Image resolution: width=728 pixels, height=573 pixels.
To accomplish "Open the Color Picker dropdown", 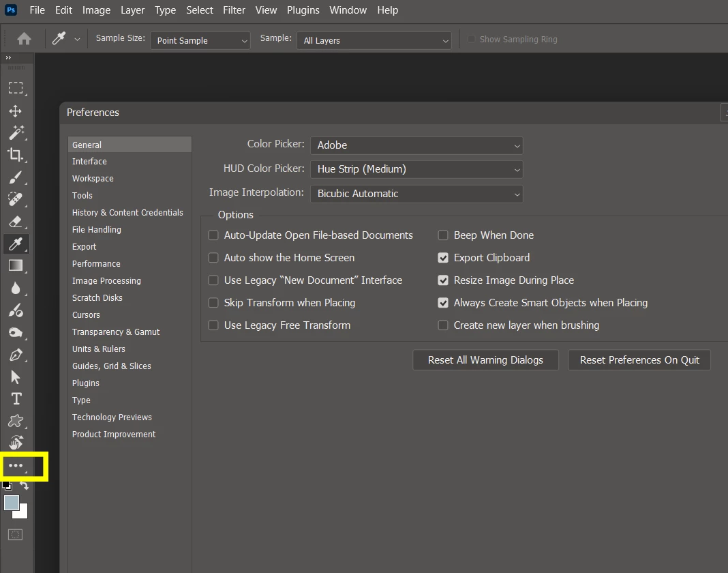I will (416, 145).
